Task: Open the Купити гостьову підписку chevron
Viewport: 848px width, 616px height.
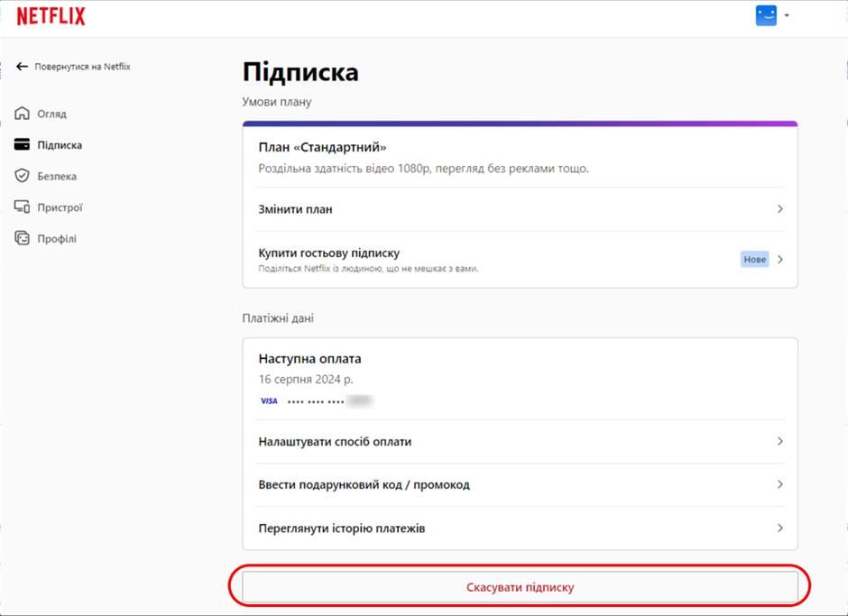Action: [781, 259]
